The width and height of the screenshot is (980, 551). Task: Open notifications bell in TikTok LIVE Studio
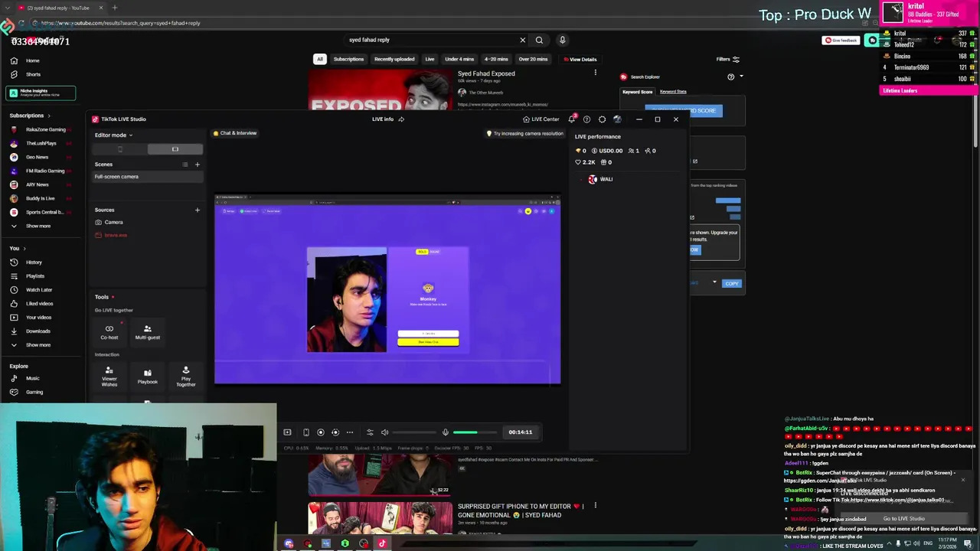[571, 119]
